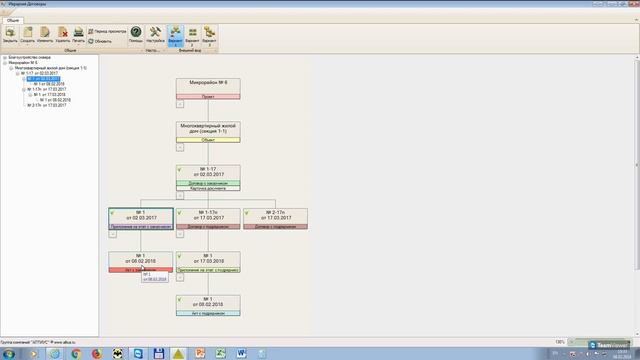Collapse № 1-17 от 02.03.2017 tree node
The height and width of the screenshot is (360, 640).
(18, 73)
